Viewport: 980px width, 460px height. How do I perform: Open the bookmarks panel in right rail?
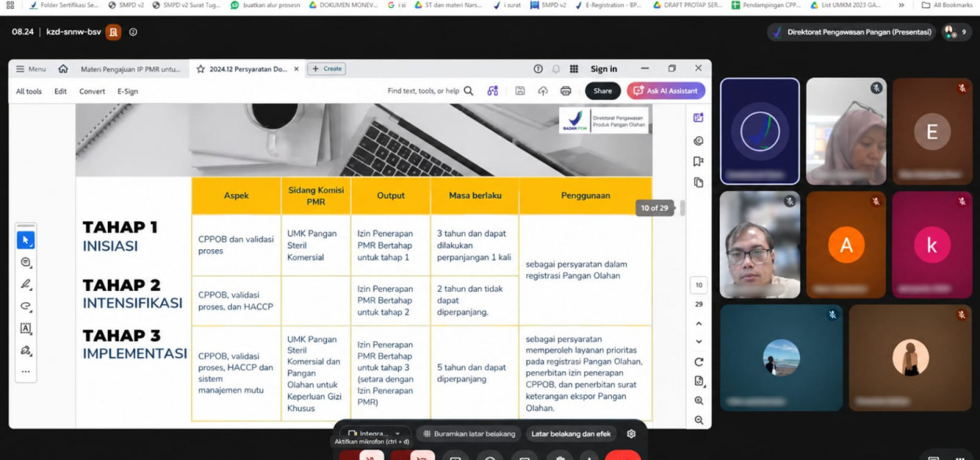[698, 161]
